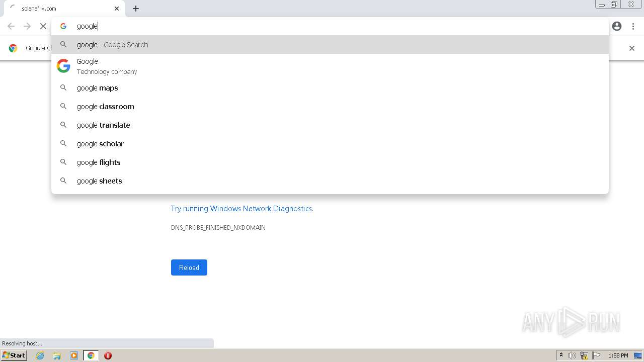Open the Windows Start menu
The image size is (644, 362).
click(x=14, y=355)
